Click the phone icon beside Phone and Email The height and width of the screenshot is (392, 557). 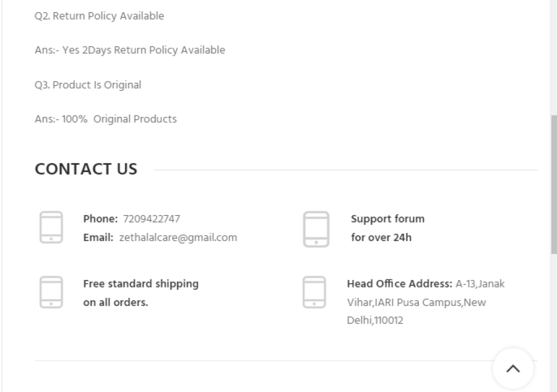(x=51, y=228)
